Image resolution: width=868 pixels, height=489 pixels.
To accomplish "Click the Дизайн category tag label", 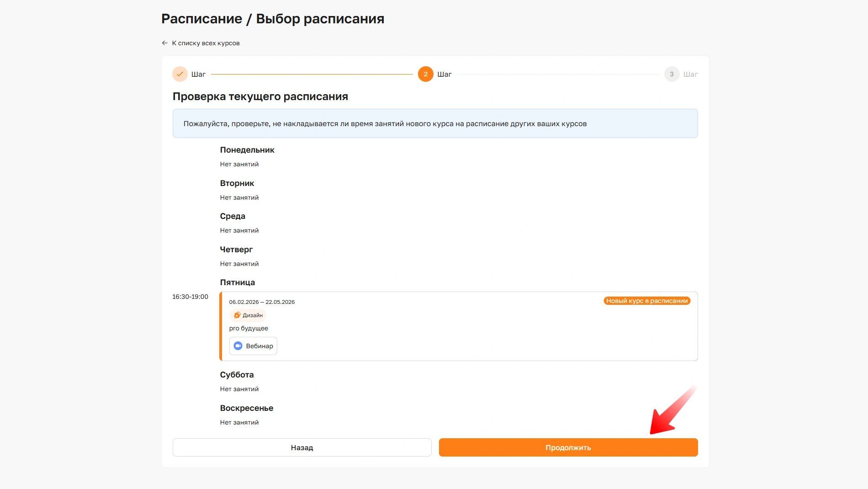I will tap(253, 315).
